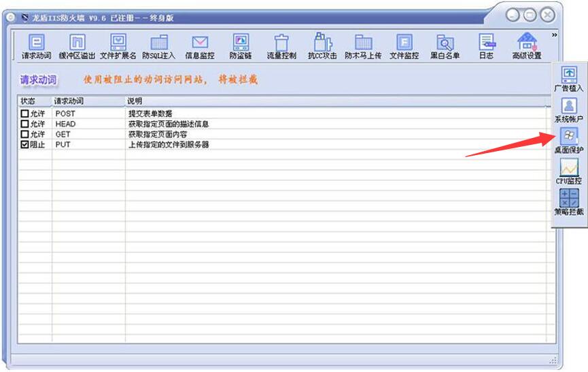Open the 文件监控 panel
588x372 pixels.
(x=404, y=46)
